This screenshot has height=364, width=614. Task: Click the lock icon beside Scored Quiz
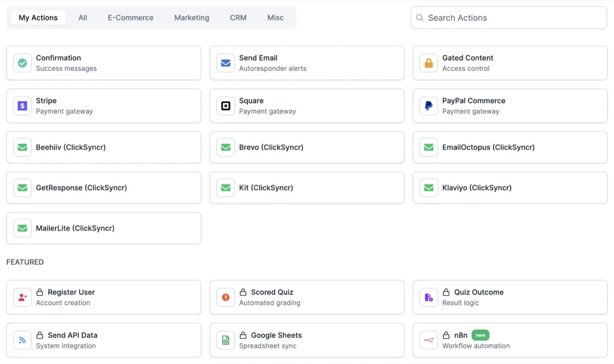(243, 292)
